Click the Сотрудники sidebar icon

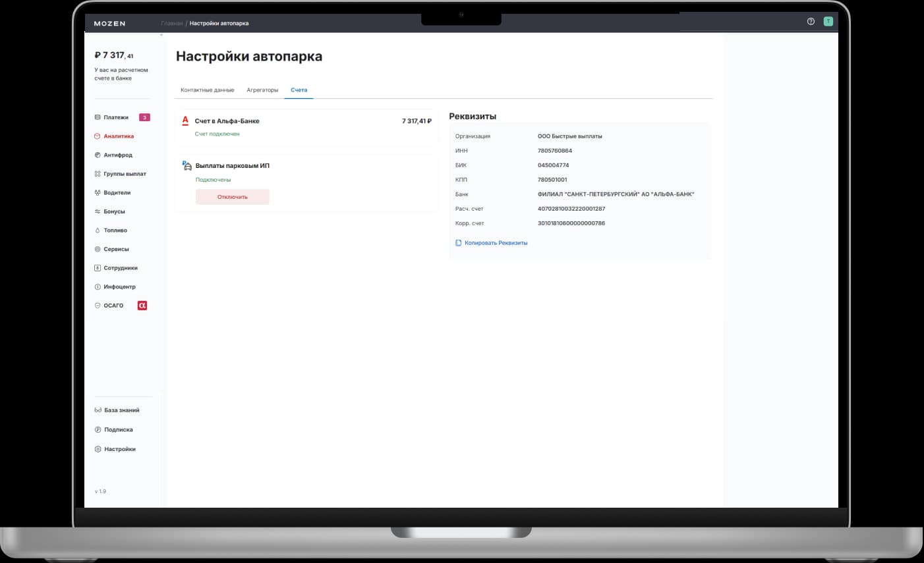98,268
